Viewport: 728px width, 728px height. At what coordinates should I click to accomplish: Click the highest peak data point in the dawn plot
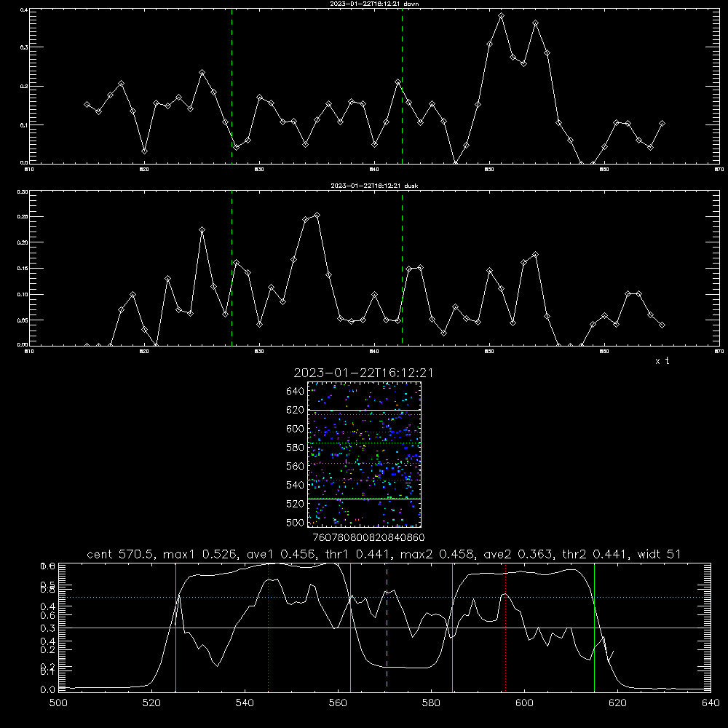pyautogui.click(x=501, y=16)
